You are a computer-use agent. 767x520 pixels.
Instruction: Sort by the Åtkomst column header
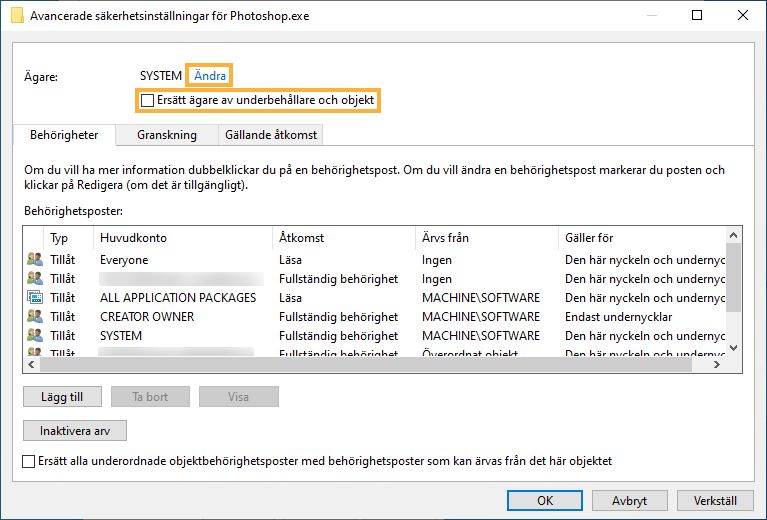(343, 238)
